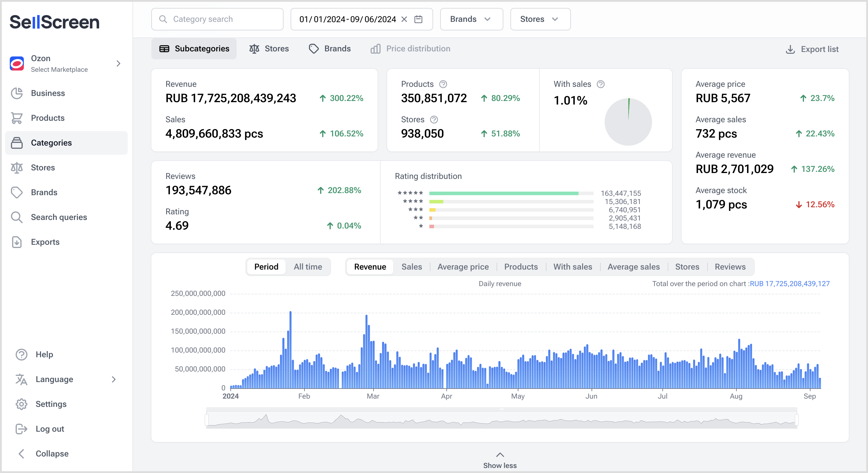Click the left handle of chart range slider
Viewport: 868px width, 473px height.
(x=207, y=420)
